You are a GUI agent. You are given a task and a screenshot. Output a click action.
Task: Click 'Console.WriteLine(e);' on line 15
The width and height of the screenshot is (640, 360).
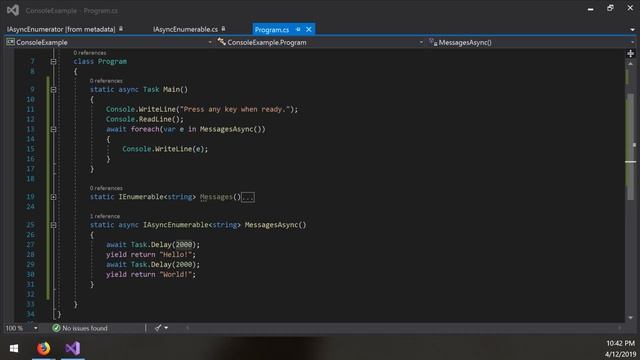pyautogui.click(x=165, y=149)
